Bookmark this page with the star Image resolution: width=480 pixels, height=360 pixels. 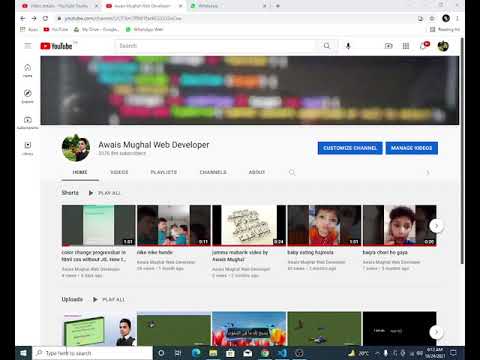(x=432, y=18)
